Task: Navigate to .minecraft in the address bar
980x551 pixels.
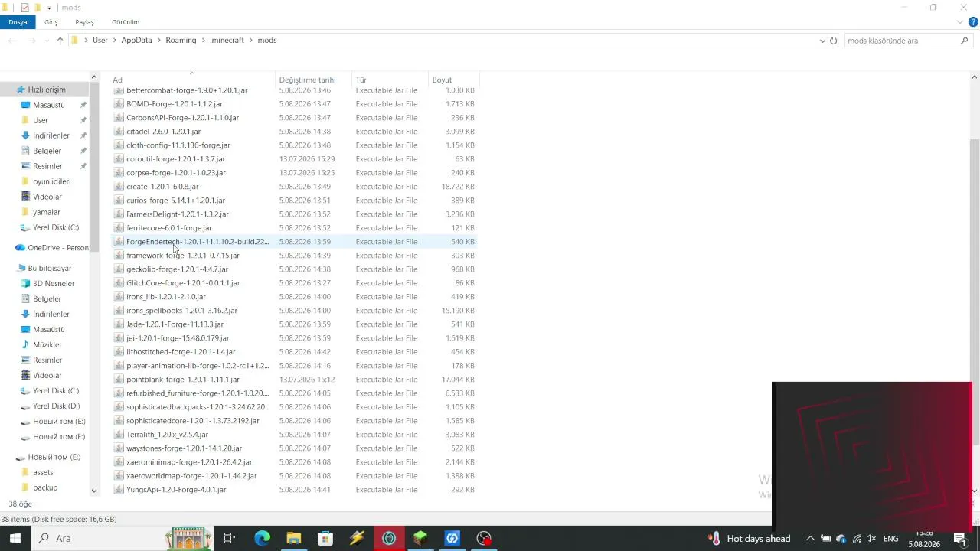Action: click(227, 41)
